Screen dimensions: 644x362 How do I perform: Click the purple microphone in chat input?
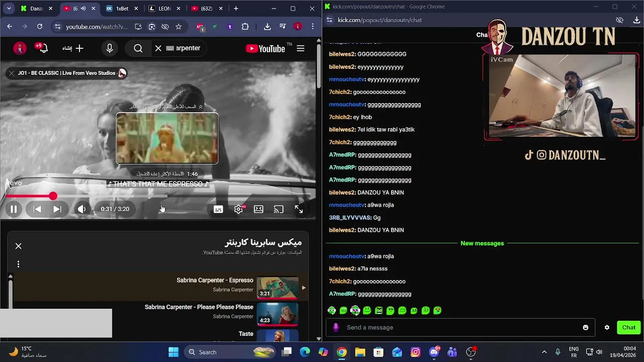(336, 327)
